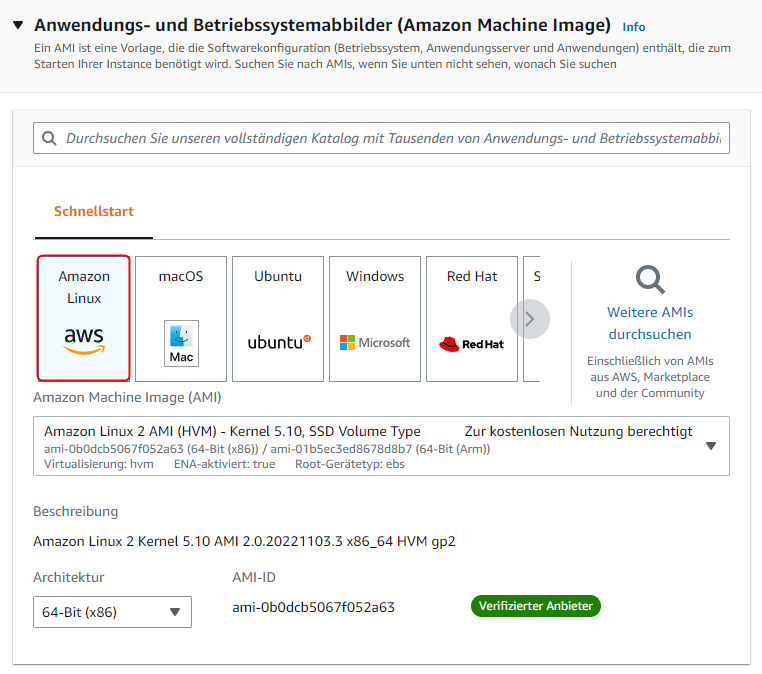
Task: Click the Anwendungs- und Betriebssystemabbilder section heading
Action: click(x=322, y=25)
